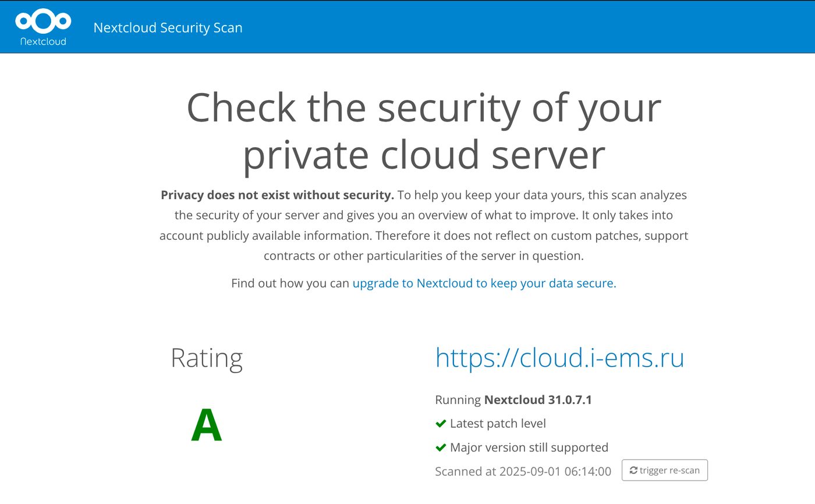Click the blue header banner background

pos(524,26)
